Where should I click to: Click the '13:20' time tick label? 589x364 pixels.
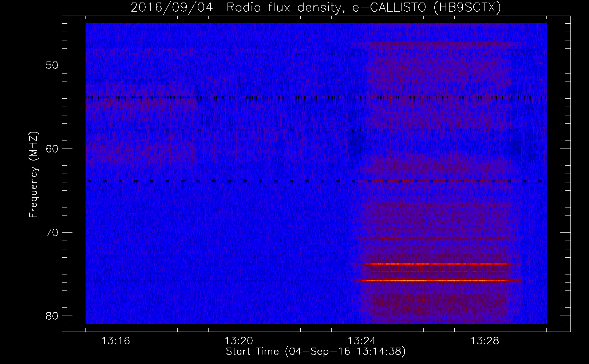pyautogui.click(x=239, y=341)
